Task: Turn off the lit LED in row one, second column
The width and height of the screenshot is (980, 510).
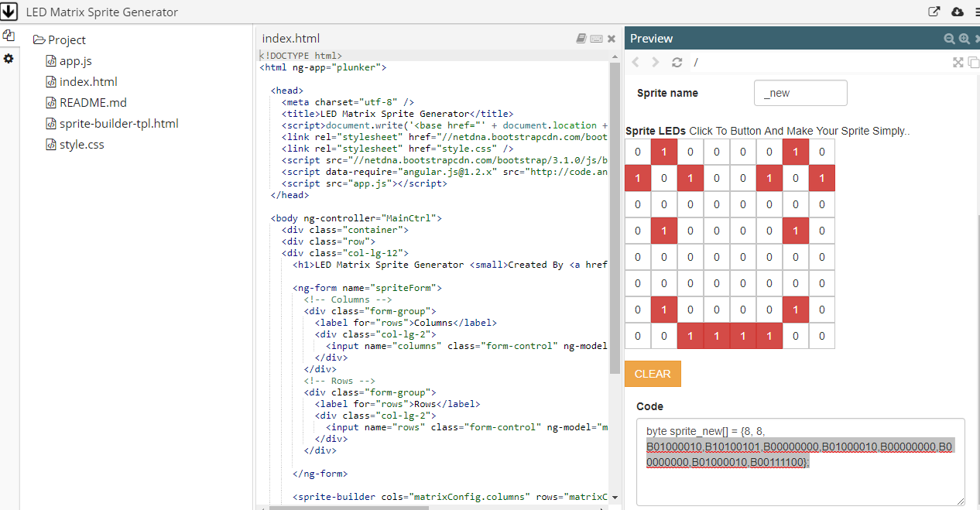Action: pyautogui.click(x=664, y=152)
